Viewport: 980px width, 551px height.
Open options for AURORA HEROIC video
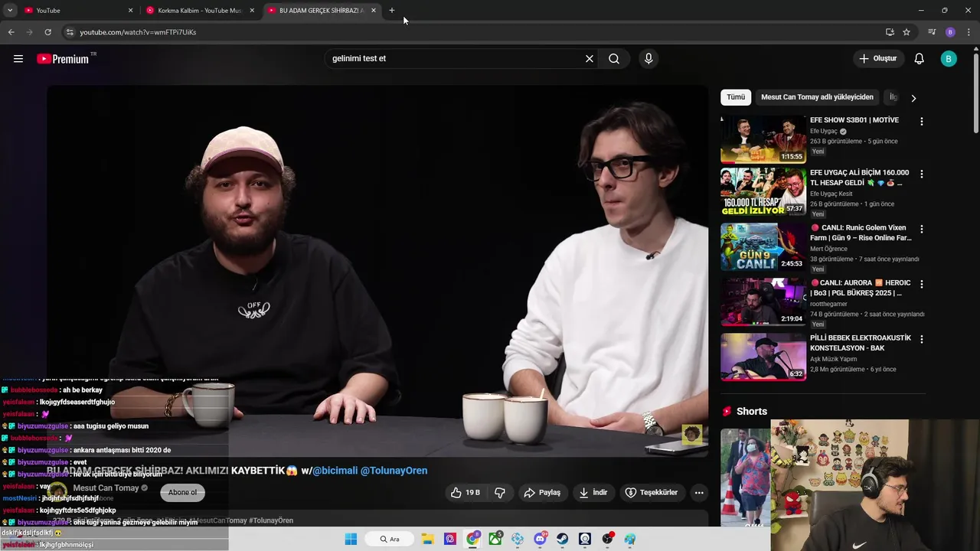tap(922, 285)
